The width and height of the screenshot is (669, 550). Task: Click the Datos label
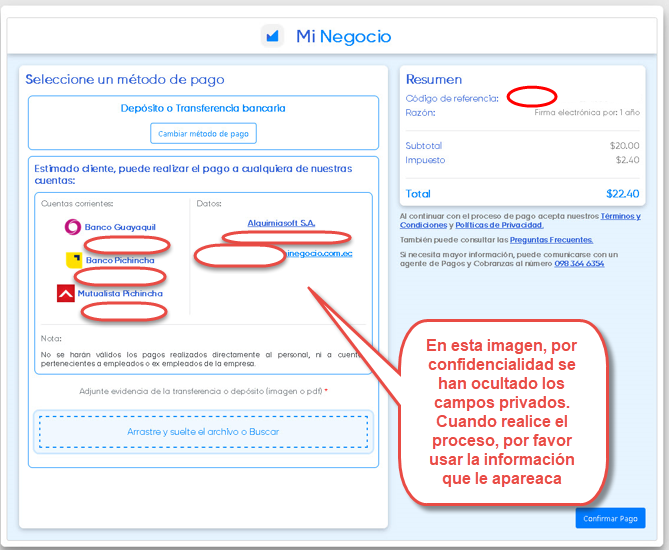(x=209, y=204)
